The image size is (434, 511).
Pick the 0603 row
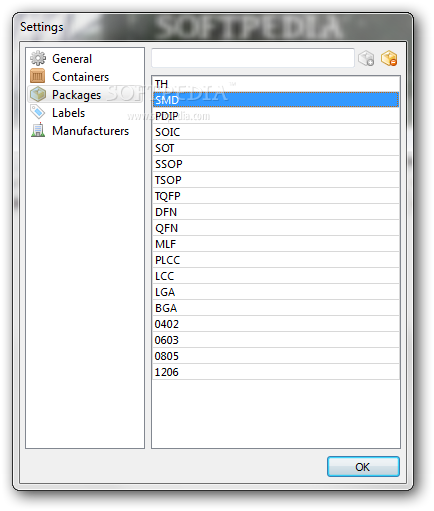(276, 340)
